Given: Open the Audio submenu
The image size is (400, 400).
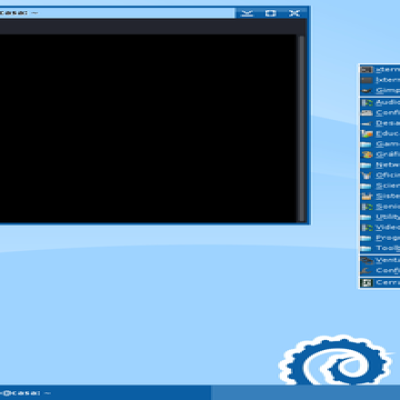Looking at the screenshot, I should coord(380,103).
